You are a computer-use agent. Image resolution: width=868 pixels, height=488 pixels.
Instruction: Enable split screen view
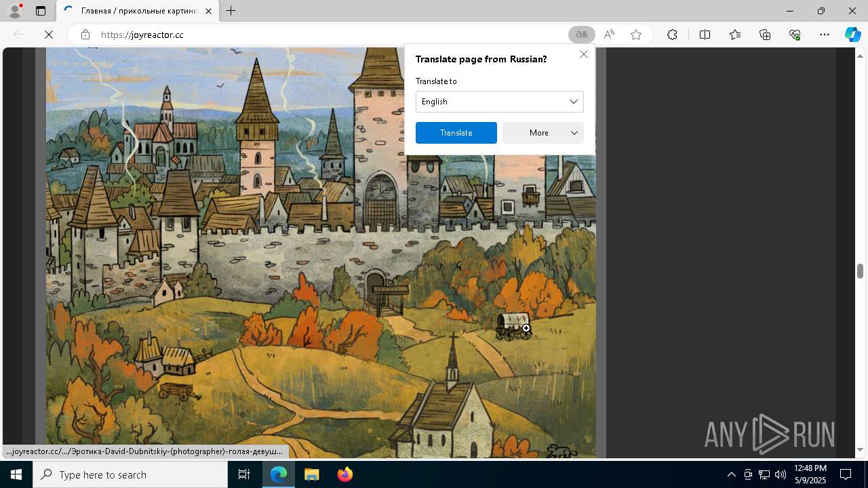705,35
